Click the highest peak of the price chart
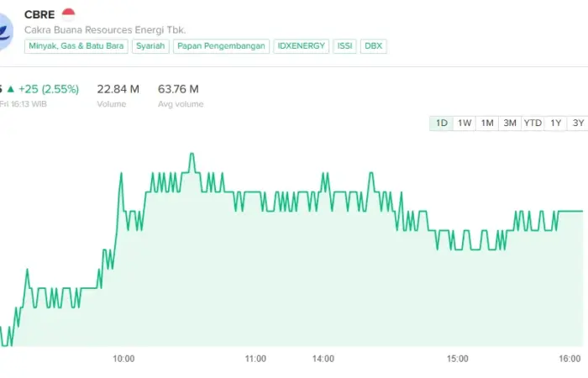Viewport: 588px width, 378px height. [x=192, y=154]
